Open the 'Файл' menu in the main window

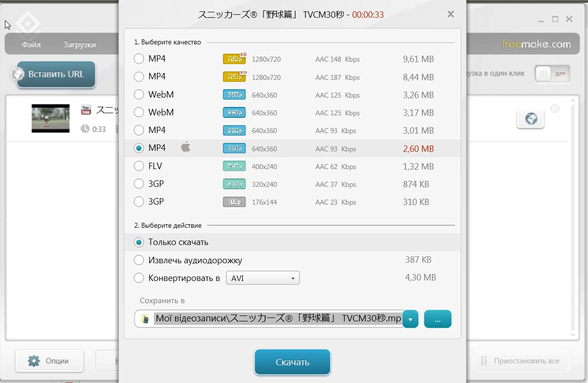tap(31, 44)
